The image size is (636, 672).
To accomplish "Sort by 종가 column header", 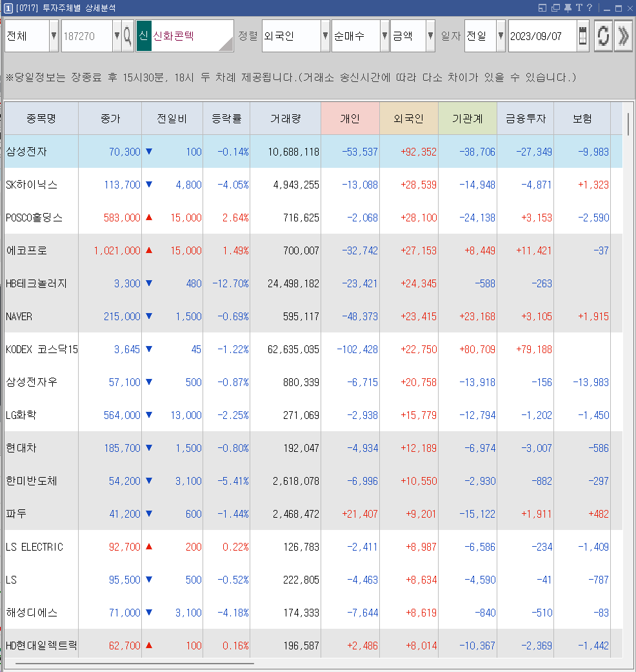I will (110, 118).
